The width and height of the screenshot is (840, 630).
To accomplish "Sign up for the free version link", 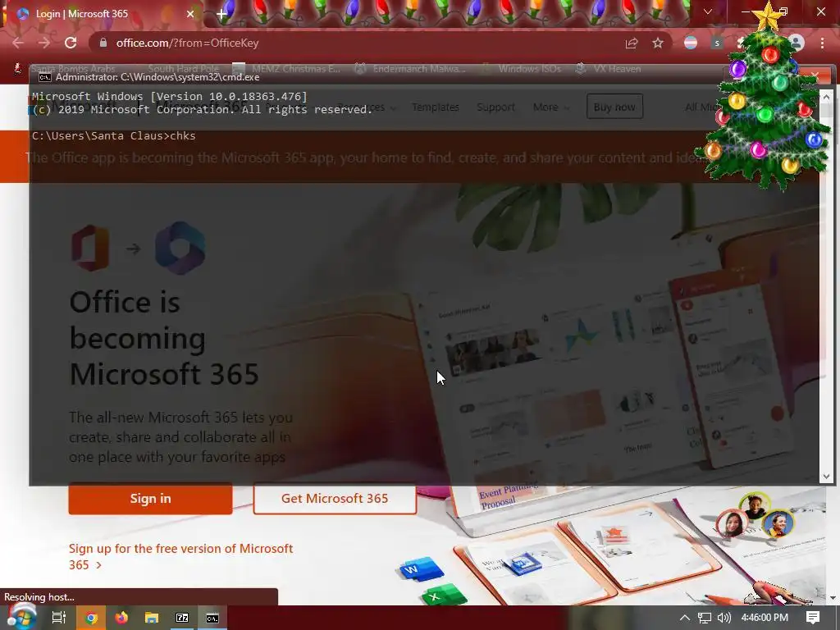I will coord(180,556).
